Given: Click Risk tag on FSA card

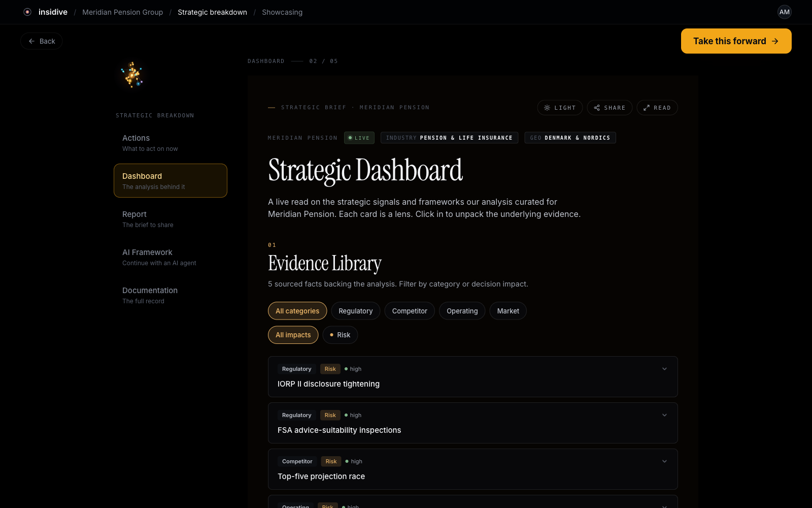Looking at the screenshot, I should (x=330, y=415).
